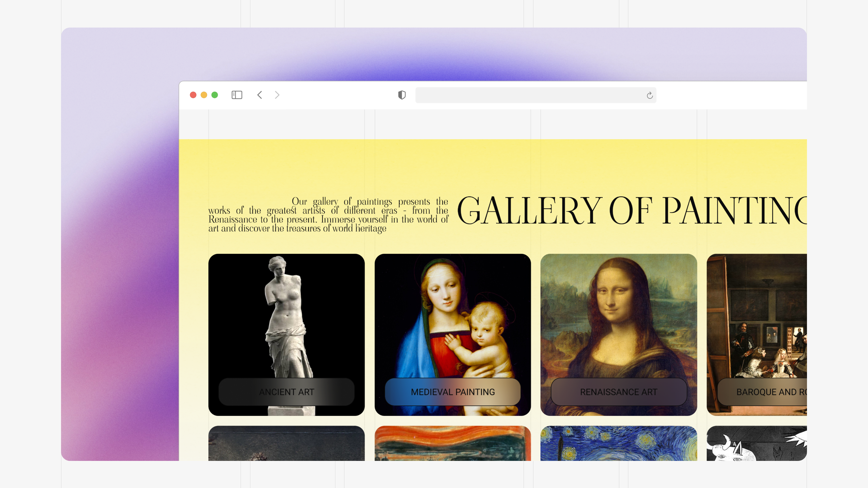Open the Starry Night painting card
The width and height of the screenshot is (868, 488).
[619, 443]
